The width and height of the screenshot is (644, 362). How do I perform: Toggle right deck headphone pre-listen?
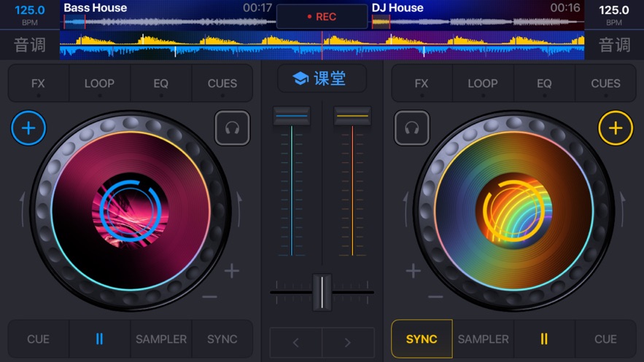(x=412, y=128)
